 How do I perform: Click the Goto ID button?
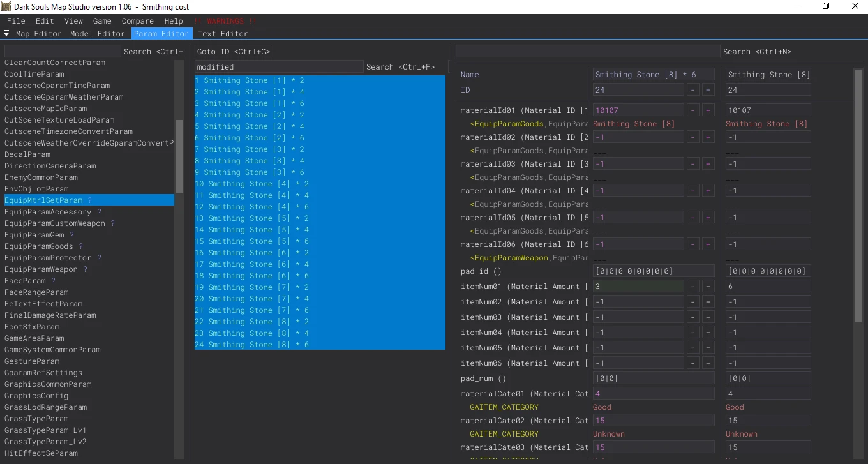(x=234, y=52)
